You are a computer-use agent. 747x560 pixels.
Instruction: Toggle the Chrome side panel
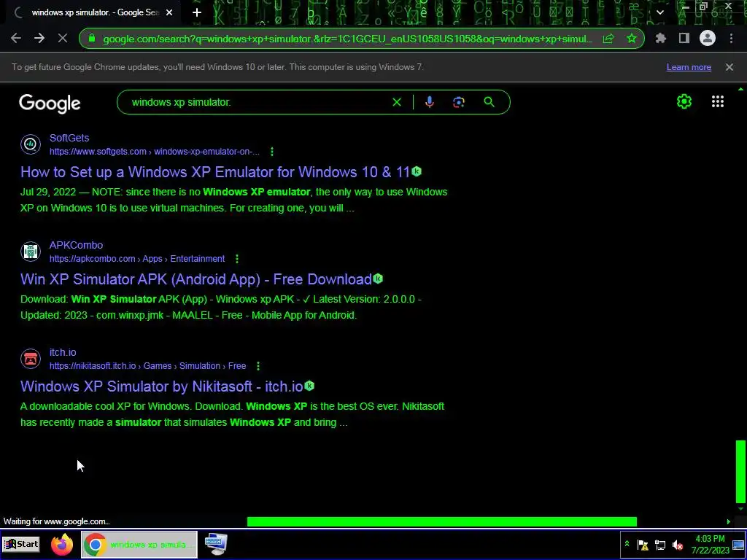[684, 39]
